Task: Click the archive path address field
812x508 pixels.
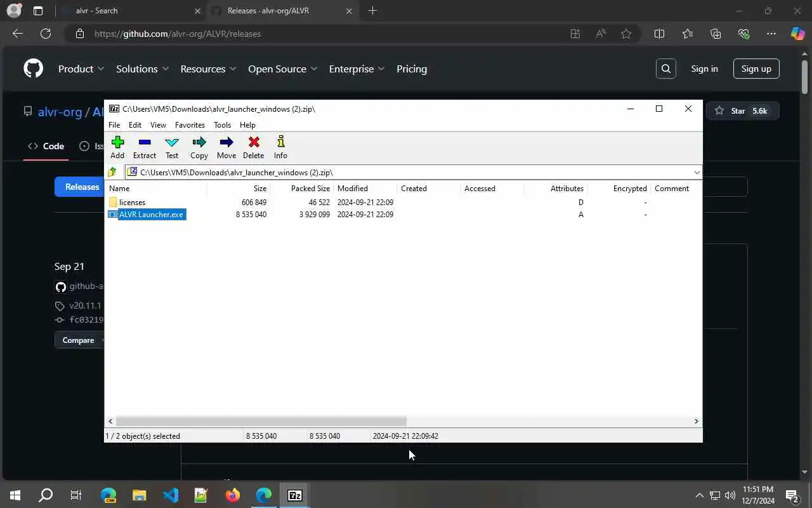Action: (x=409, y=172)
